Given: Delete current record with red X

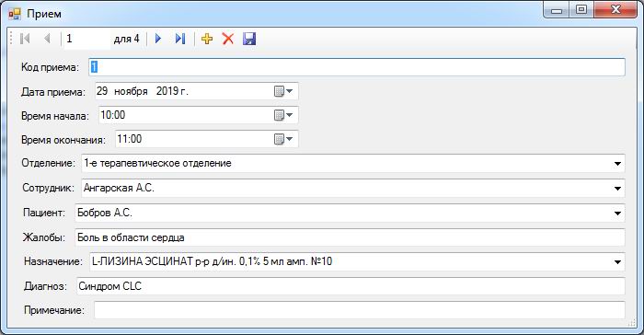Looking at the screenshot, I should [228, 39].
